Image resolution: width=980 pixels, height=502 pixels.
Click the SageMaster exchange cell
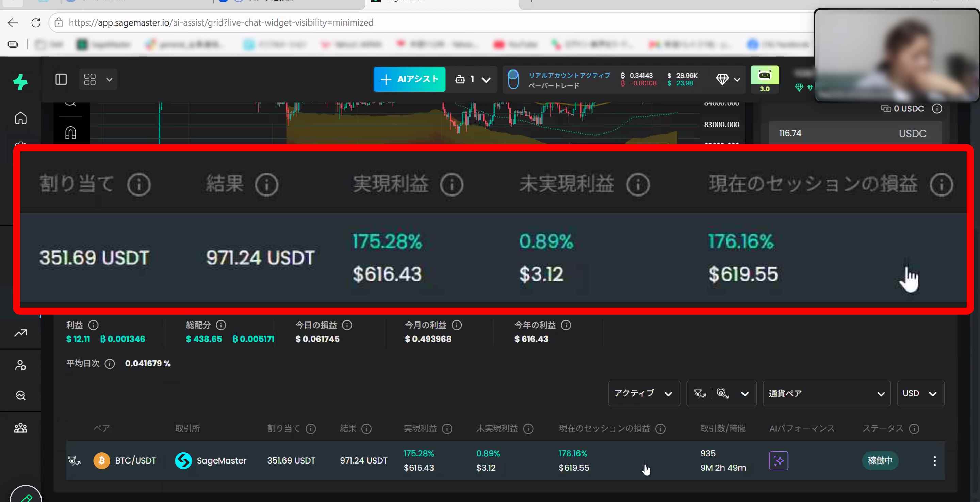pyautogui.click(x=211, y=460)
